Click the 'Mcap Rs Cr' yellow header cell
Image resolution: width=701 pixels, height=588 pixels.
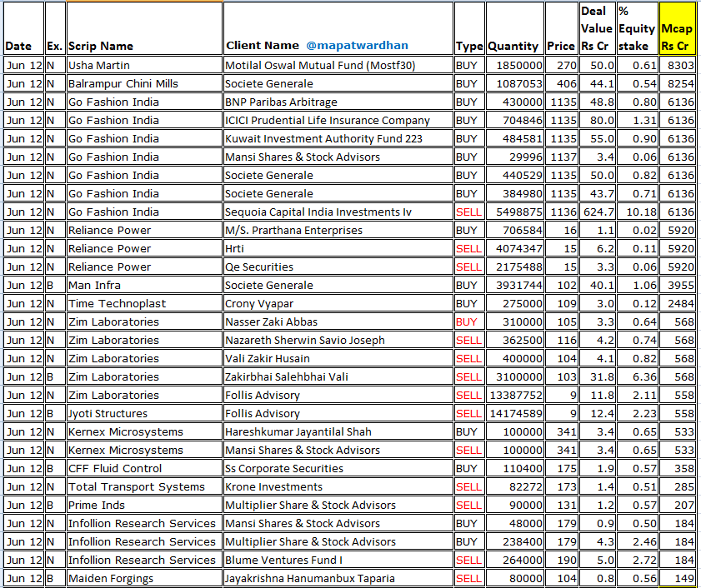(677, 28)
